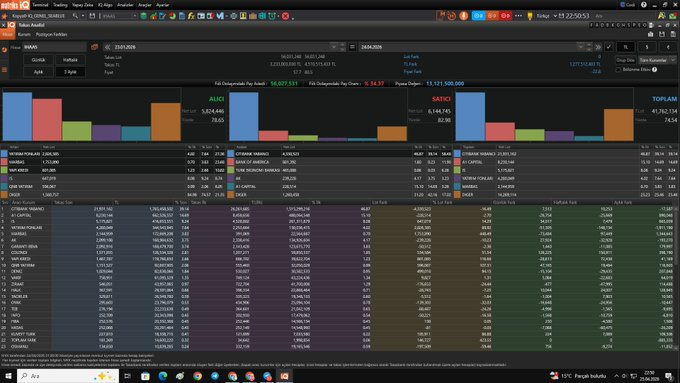This screenshot has width=680, height=383.
Task: Confirm the date range with checkmark button
Action: [x=609, y=47]
